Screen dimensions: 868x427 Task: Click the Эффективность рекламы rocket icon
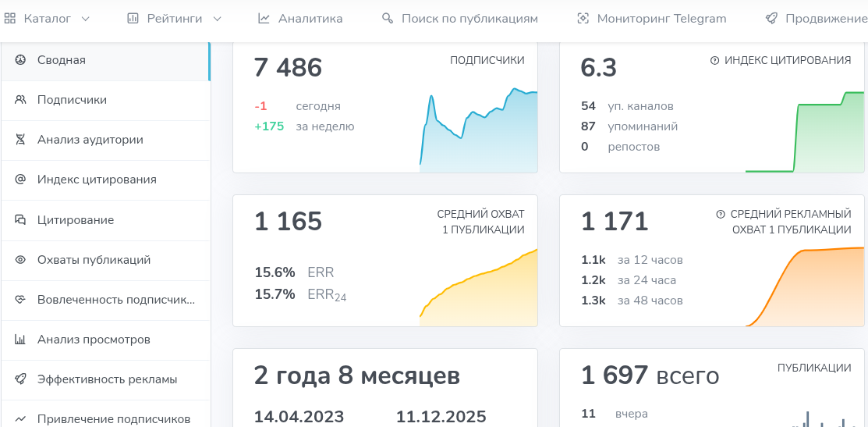(21, 379)
